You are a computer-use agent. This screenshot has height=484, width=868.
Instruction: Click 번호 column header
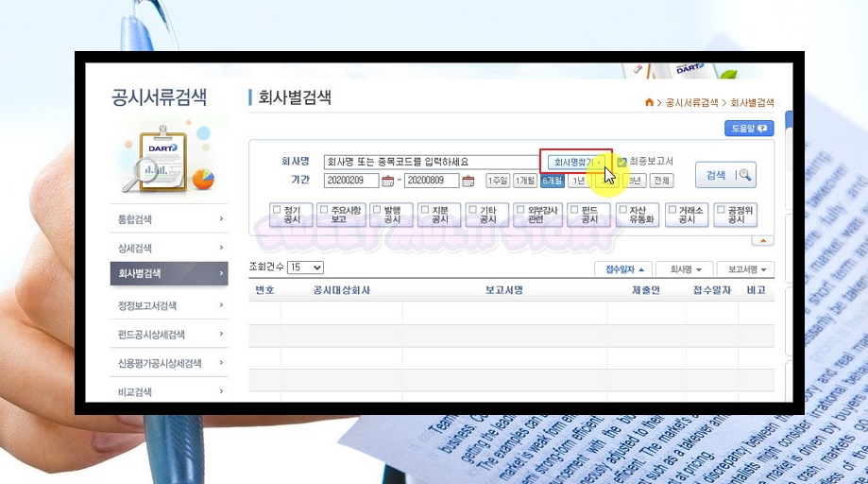(x=264, y=290)
